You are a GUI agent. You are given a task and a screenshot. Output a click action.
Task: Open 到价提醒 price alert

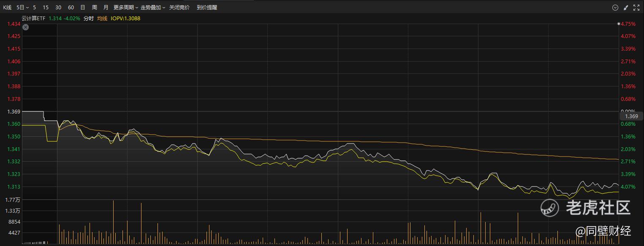[207, 8]
